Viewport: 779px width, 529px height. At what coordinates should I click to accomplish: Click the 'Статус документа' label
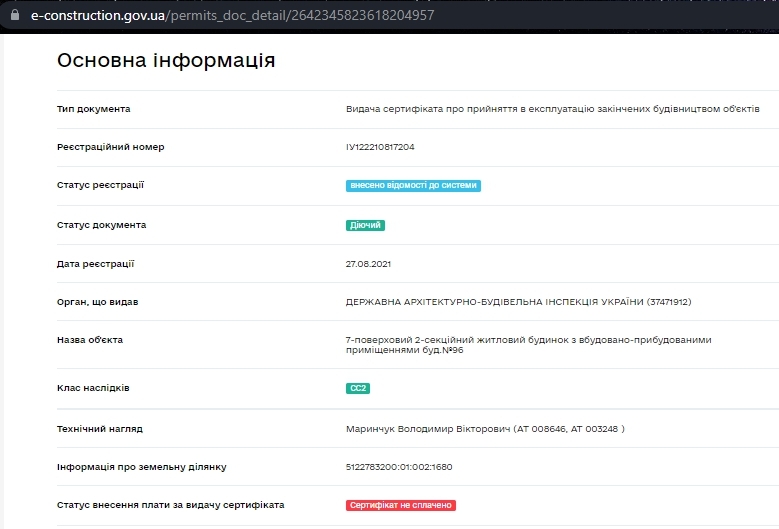click(x=101, y=225)
